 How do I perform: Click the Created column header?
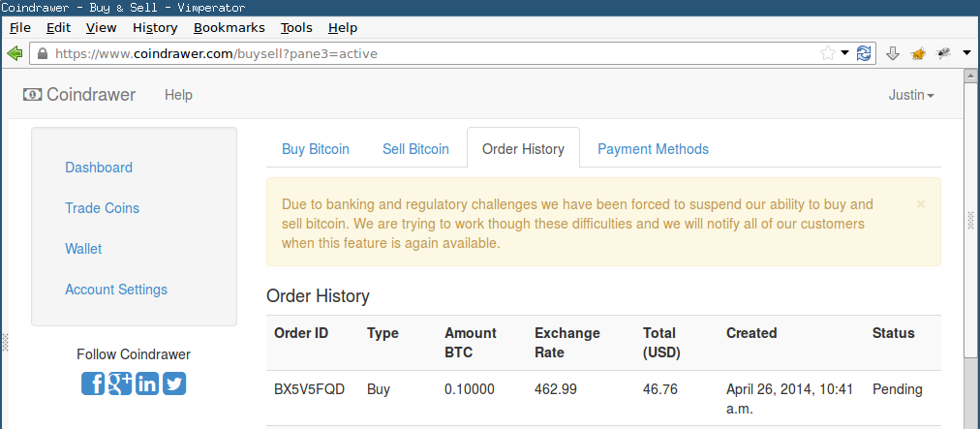(x=751, y=333)
